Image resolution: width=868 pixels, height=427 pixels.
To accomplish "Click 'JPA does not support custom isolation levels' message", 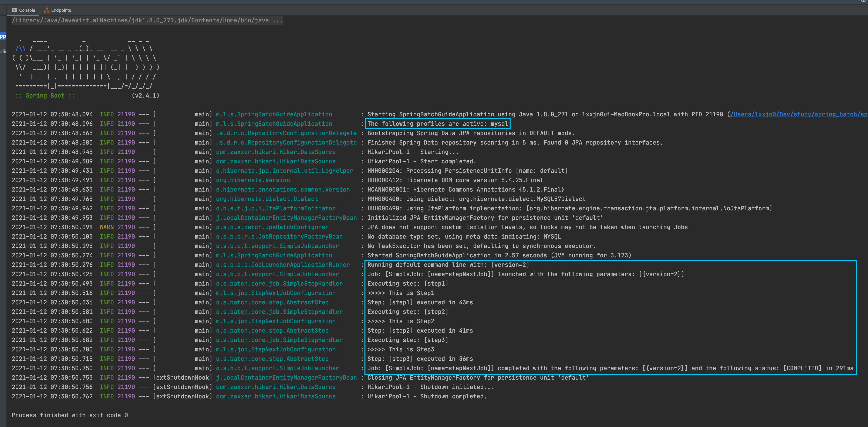I will [527, 227].
